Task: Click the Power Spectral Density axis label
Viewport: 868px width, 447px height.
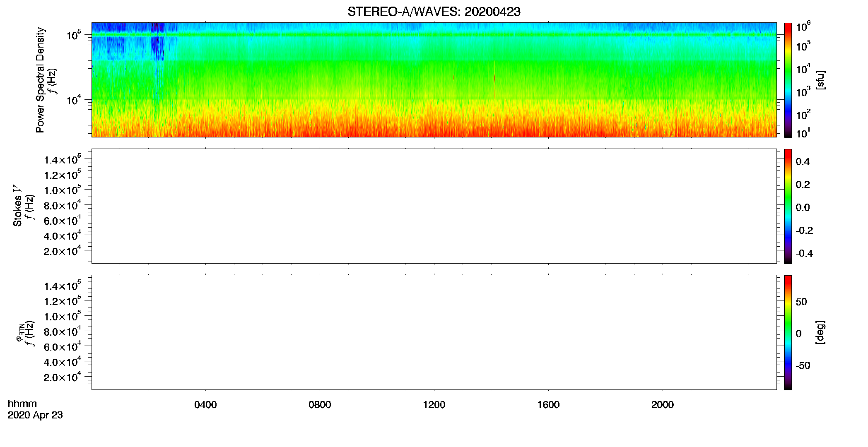Action: (x=40, y=80)
